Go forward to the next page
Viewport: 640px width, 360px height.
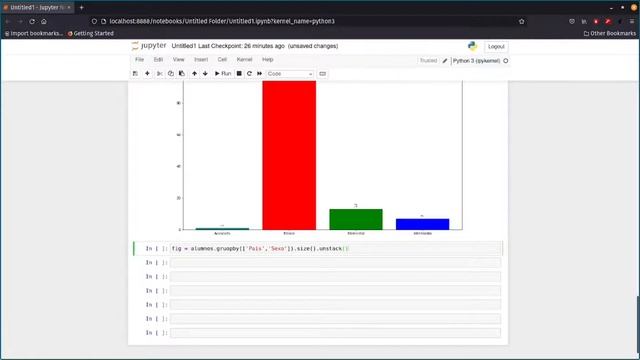(20, 21)
